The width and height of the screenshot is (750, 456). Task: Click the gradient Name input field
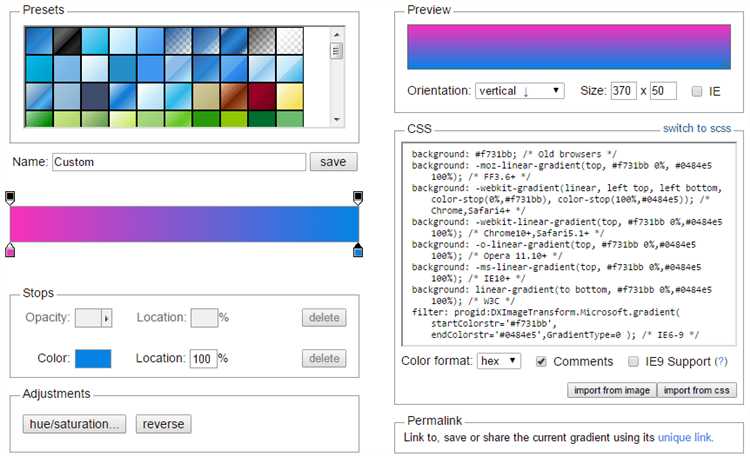tap(178, 161)
